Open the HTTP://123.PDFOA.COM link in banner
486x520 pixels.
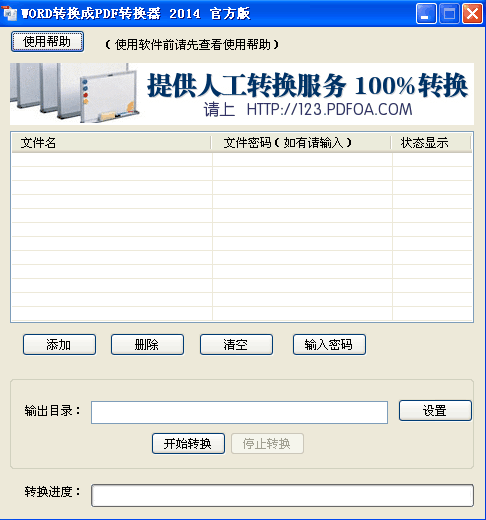point(329,109)
